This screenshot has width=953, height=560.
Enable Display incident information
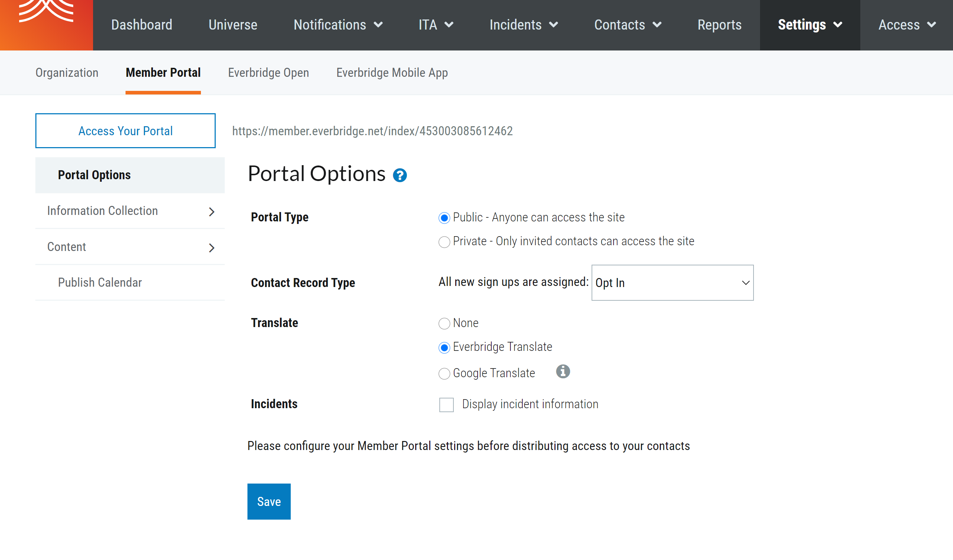(446, 405)
